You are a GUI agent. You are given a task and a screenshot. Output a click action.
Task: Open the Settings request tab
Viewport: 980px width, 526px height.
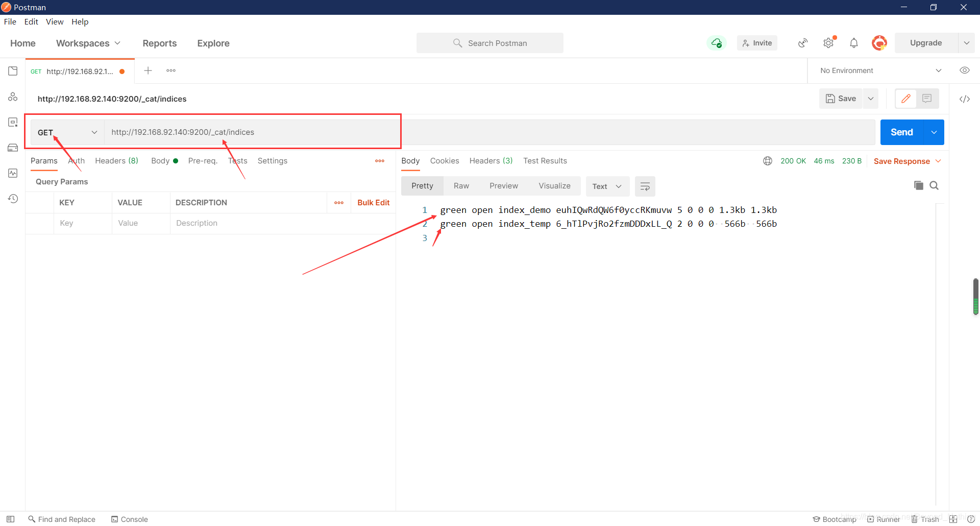273,161
